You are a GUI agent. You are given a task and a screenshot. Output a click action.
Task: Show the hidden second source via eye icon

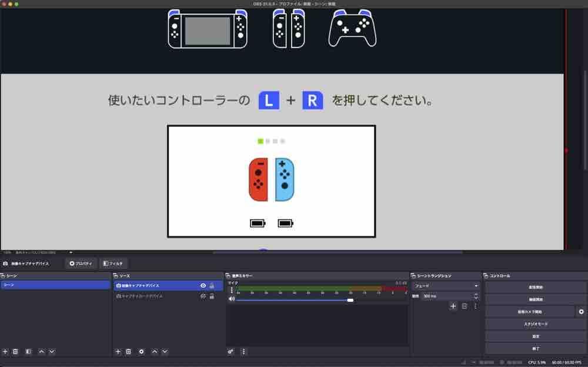203,296
